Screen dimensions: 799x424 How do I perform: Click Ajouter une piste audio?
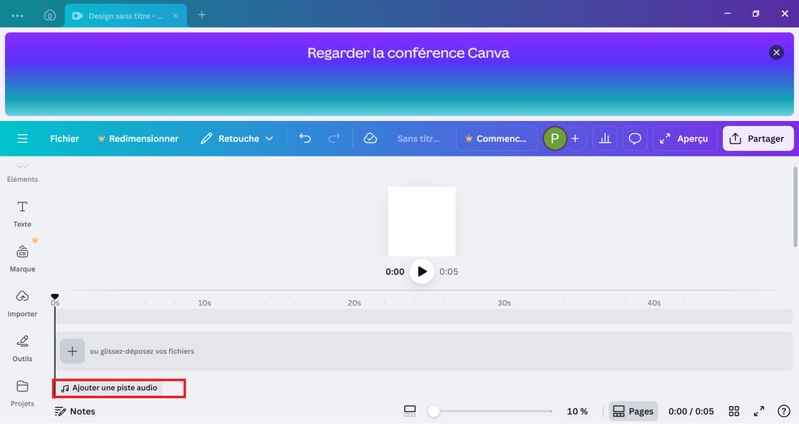(x=109, y=388)
